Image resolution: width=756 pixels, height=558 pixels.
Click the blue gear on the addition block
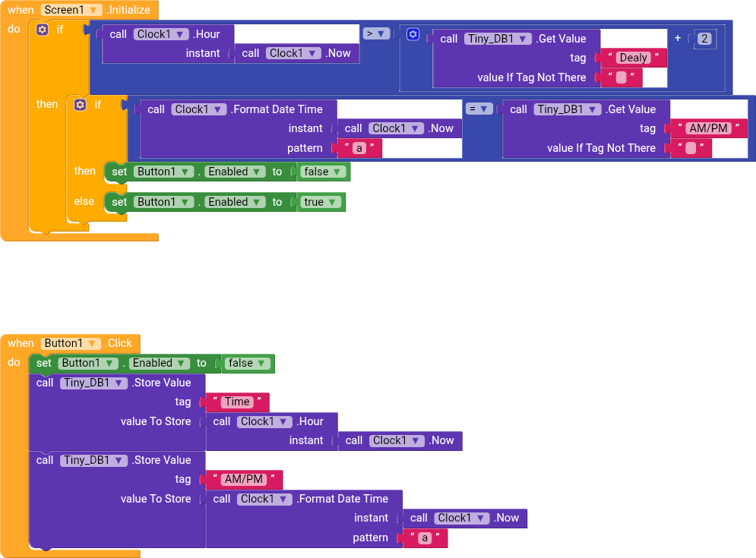tap(413, 35)
